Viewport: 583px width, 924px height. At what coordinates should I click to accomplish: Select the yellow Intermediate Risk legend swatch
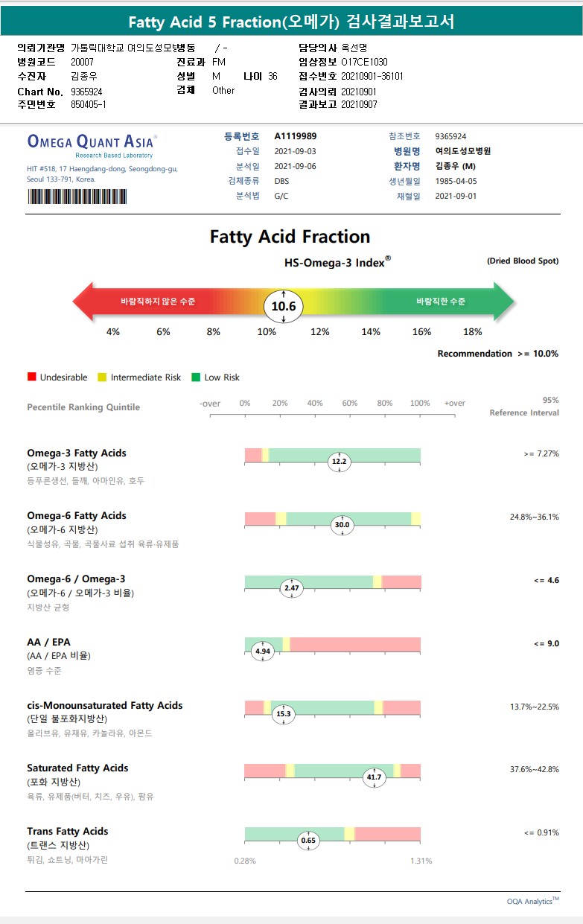103,377
